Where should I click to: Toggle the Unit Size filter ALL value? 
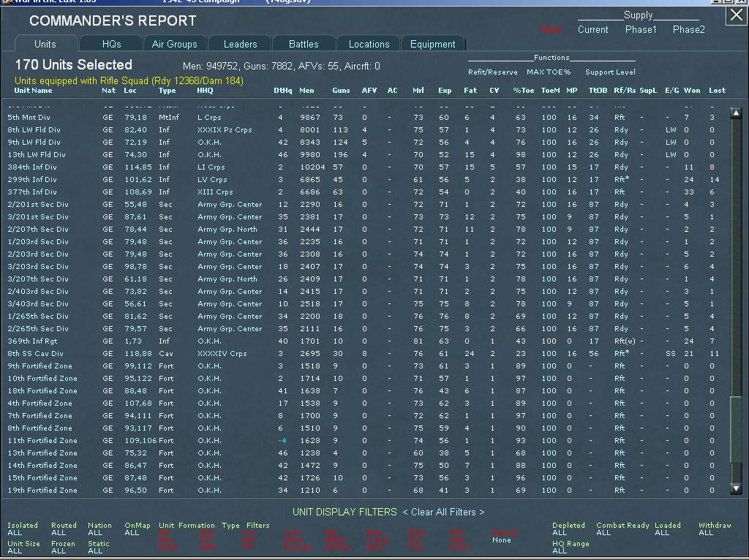pos(15,551)
